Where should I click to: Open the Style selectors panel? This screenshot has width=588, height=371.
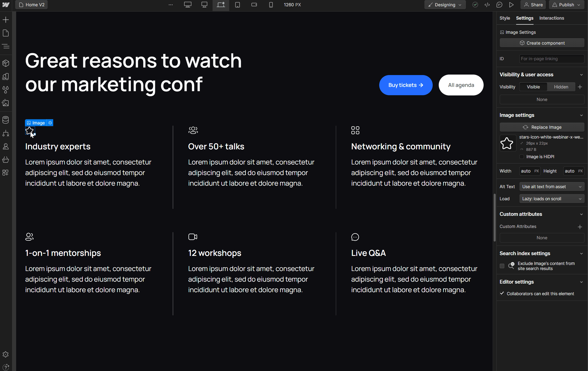6,90
